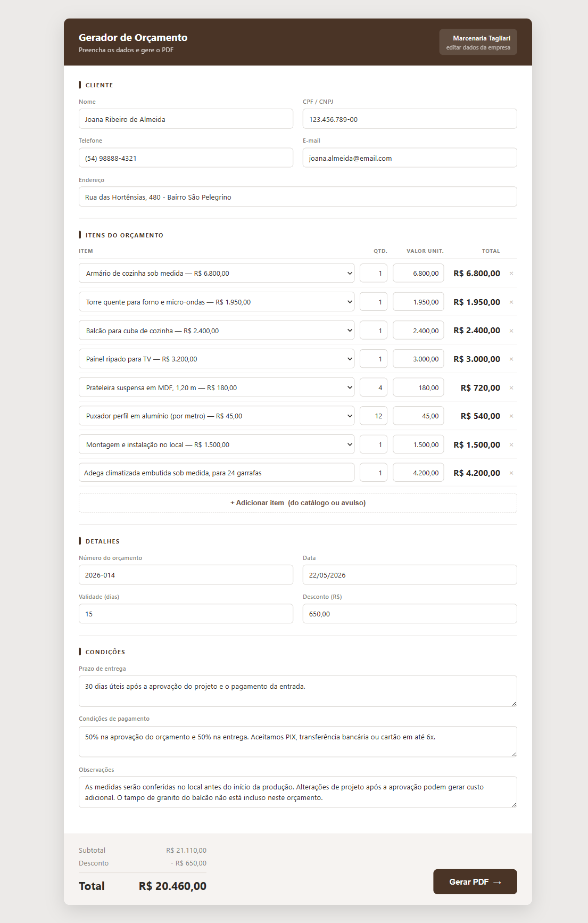Click the Observações text area
Screen dimensions: 588x923
coord(298,792)
